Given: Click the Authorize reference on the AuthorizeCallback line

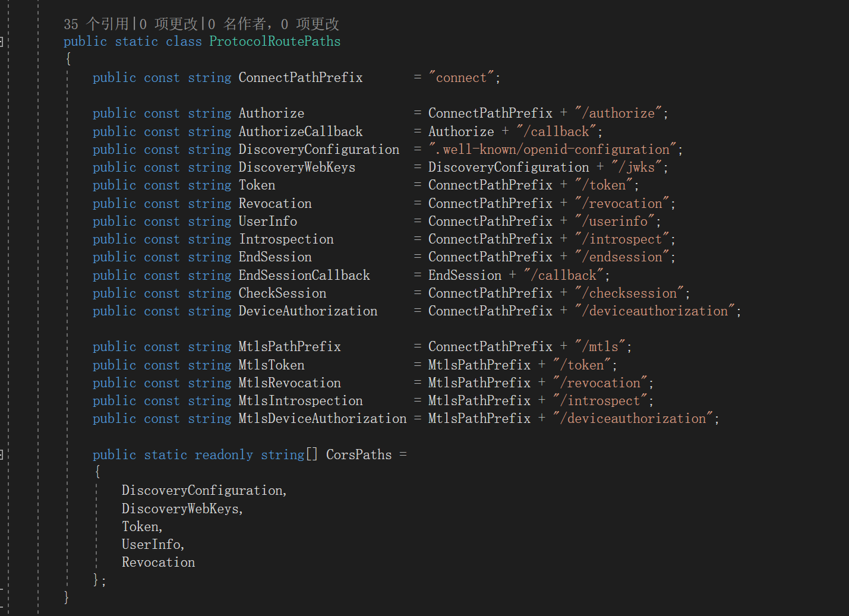Looking at the screenshot, I should point(461,132).
